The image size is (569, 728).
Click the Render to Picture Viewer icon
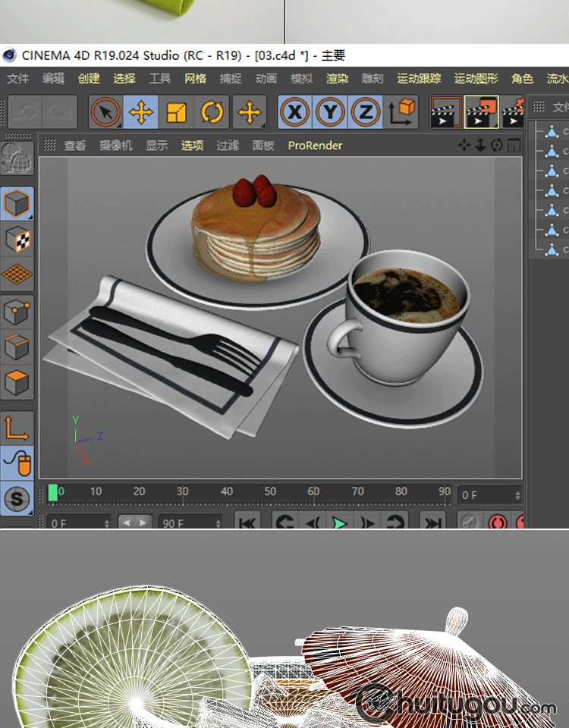482,112
